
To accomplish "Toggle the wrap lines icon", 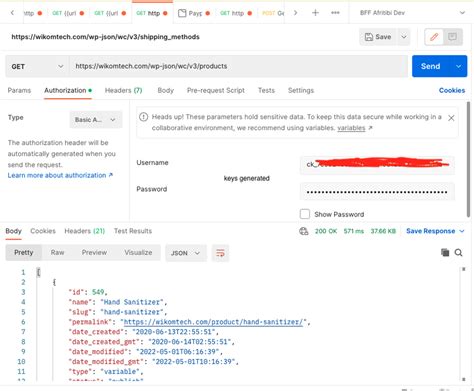I will click(220, 253).
